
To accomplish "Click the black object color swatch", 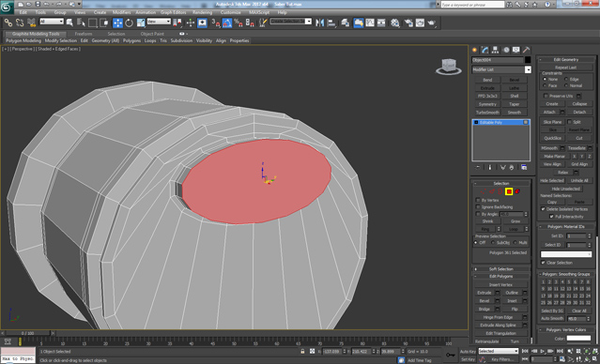I will (x=528, y=60).
